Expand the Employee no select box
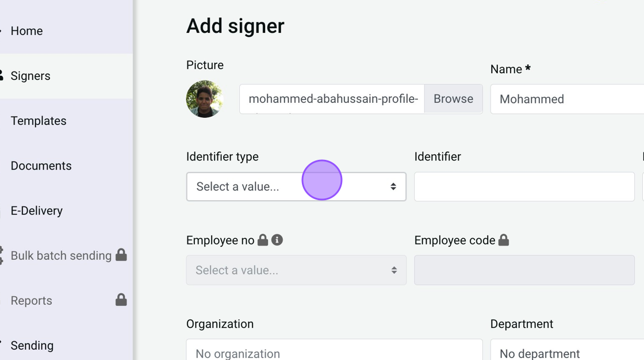 296,270
